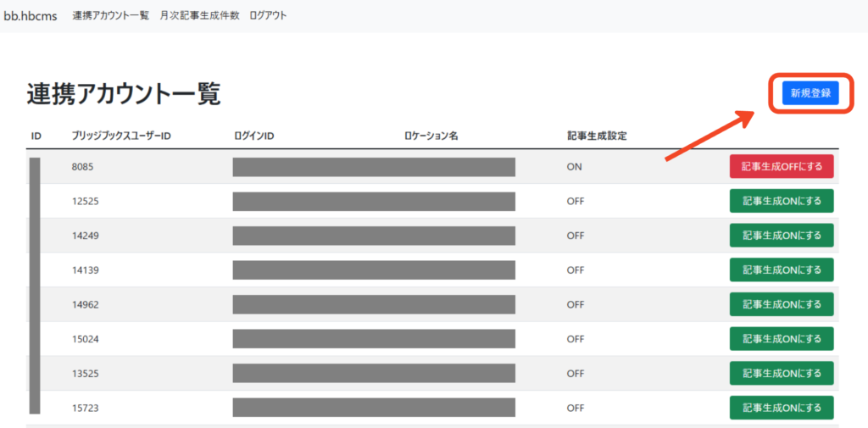This screenshot has height=428, width=868.
Task: Click the 連携アカウント一覧 page heading
Action: (x=124, y=95)
